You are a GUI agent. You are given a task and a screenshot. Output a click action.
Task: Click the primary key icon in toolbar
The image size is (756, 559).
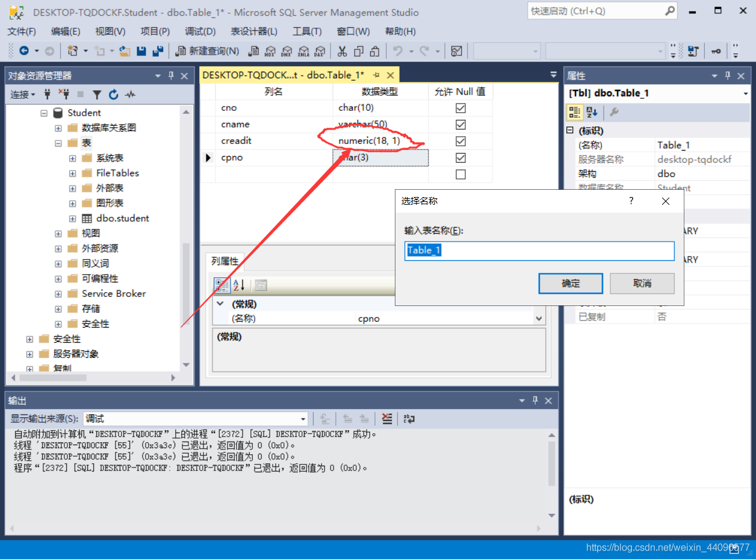(716, 51)
